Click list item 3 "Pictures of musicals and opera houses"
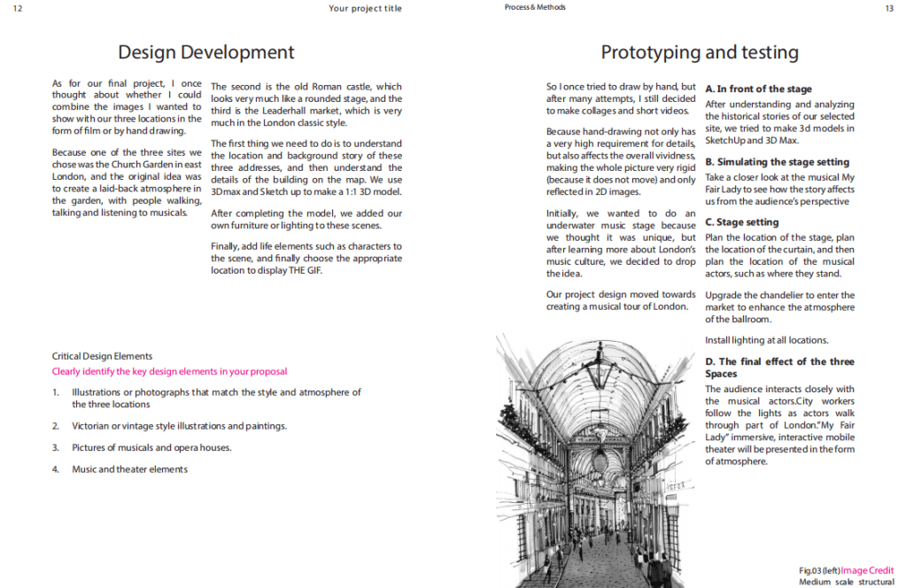The width and height of the screenshot is (906, 588). pyautogui.click(x=151, y=447)
